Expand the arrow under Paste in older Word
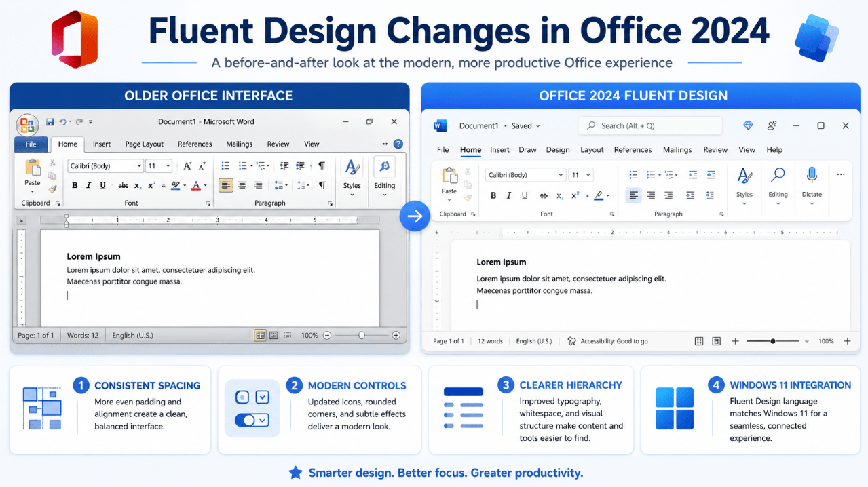 [x=32, y=191]
